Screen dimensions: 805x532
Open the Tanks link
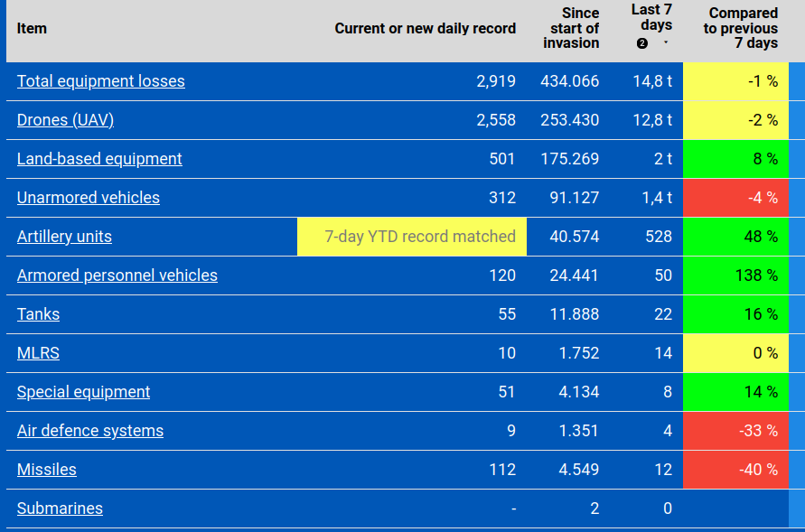pos(38,314)
